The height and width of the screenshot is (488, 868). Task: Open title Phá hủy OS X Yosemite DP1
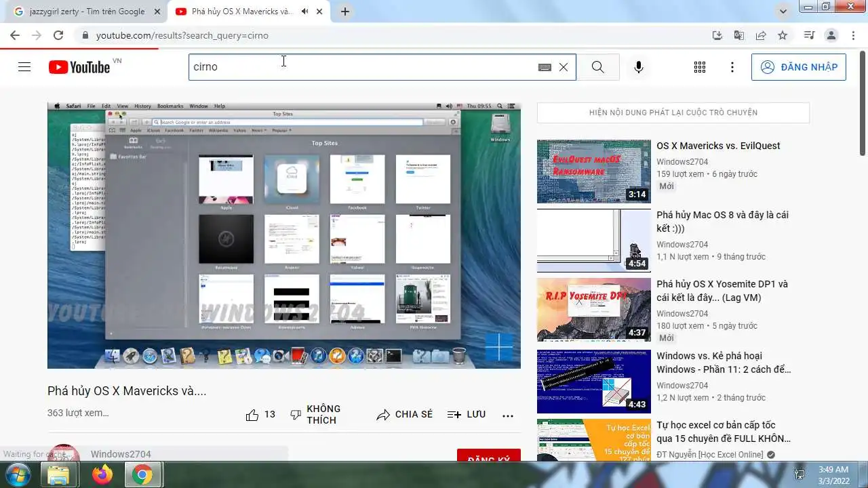(x=722, y=291)
